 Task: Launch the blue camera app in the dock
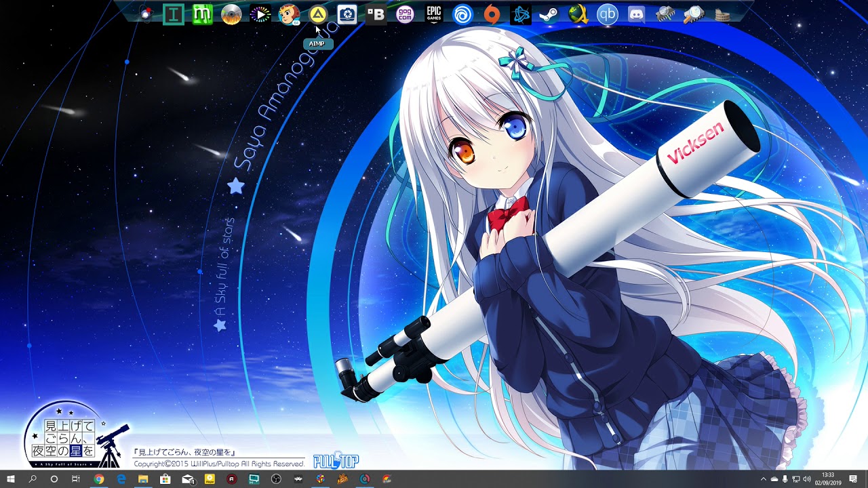(347, 14)
